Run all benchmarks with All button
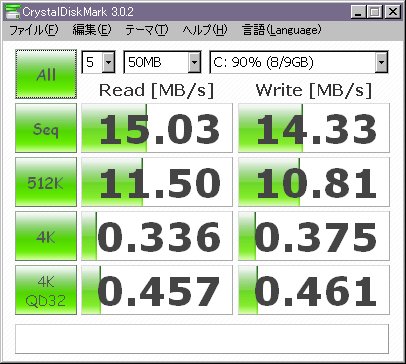406x364 pixels. pyautogui.click(x=46, y=74)
